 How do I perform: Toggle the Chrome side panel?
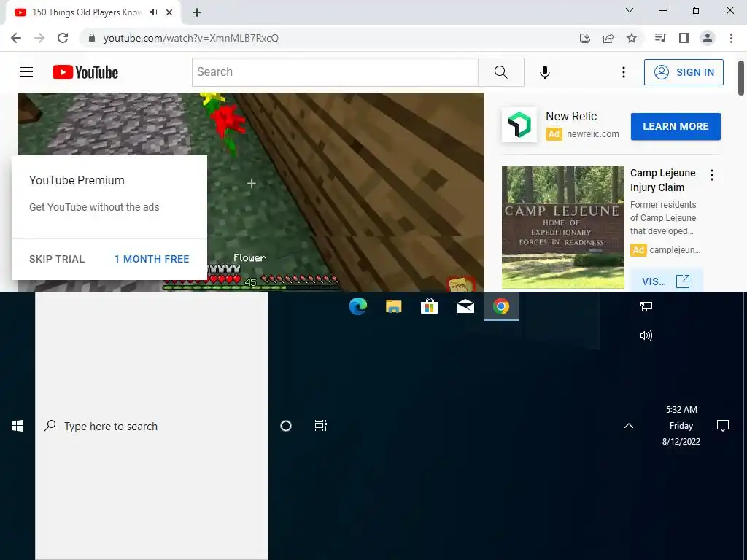[684, 38]
